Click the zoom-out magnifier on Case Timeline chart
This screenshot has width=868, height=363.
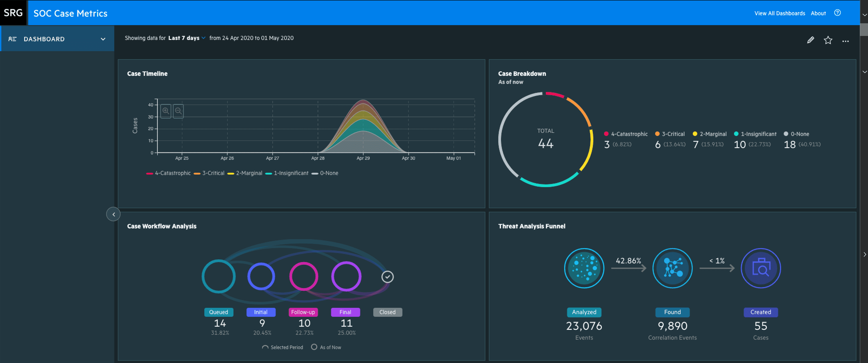pos(178,111)
